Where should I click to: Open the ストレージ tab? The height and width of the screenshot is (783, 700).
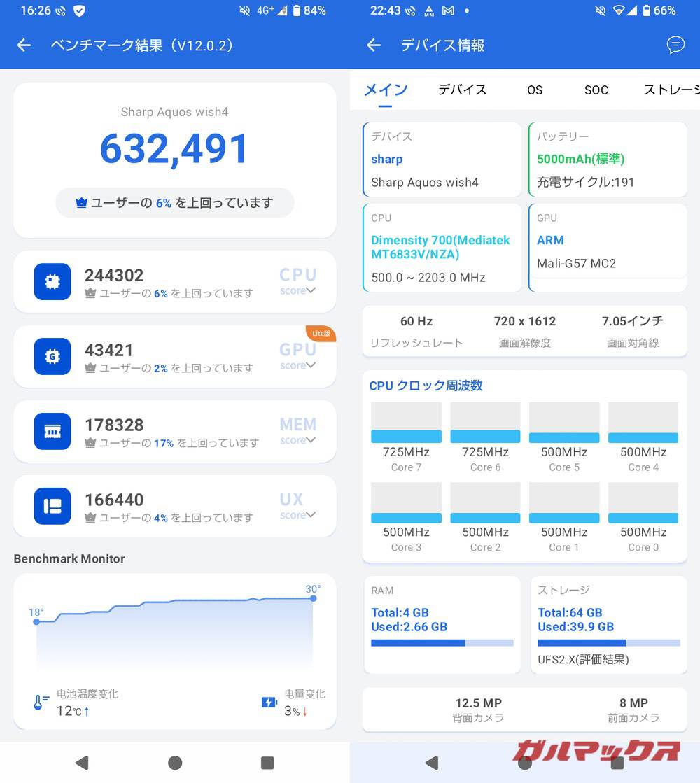(x=671, y=90)
